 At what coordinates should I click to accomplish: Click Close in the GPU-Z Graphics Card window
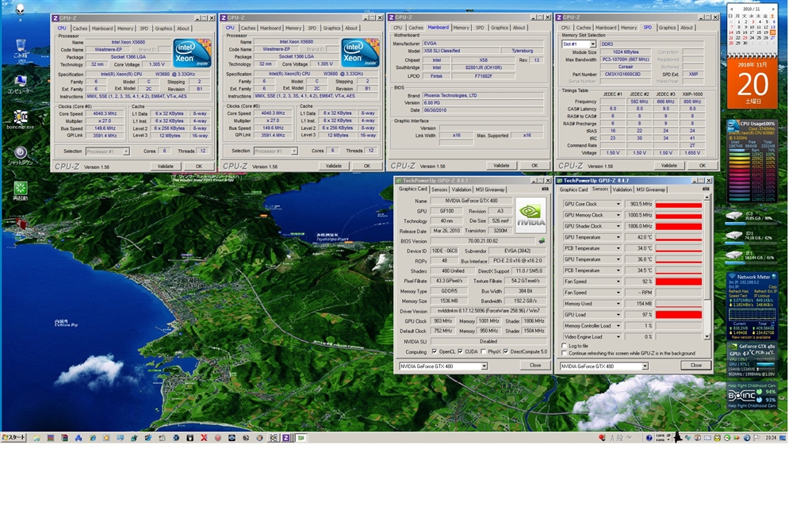click(x=535, y=366)
